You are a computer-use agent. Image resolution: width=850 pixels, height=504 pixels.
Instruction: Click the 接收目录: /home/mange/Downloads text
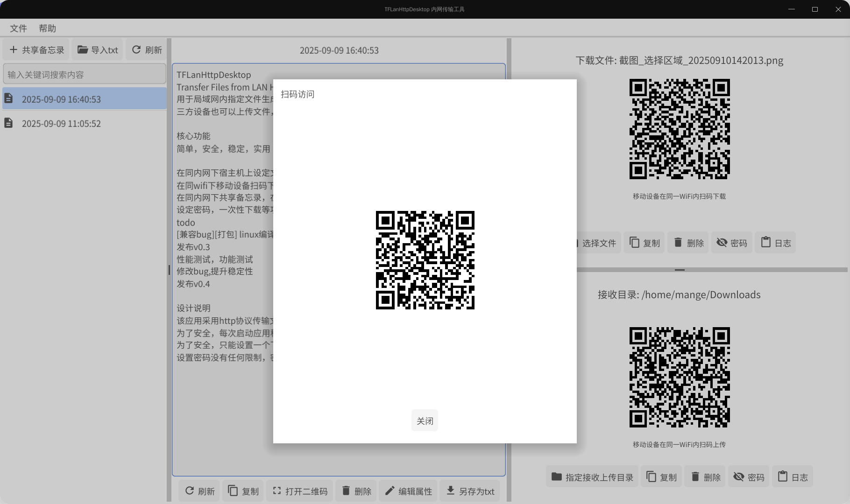point(679,294)
